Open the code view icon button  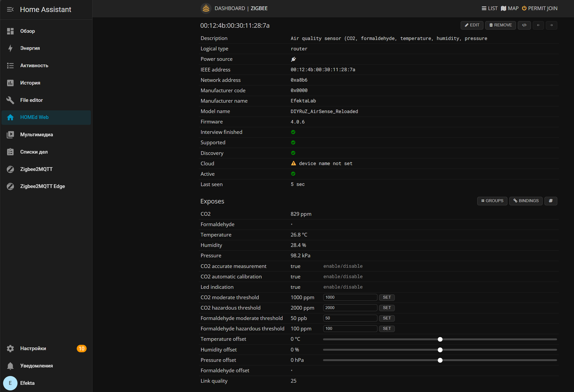524,25
